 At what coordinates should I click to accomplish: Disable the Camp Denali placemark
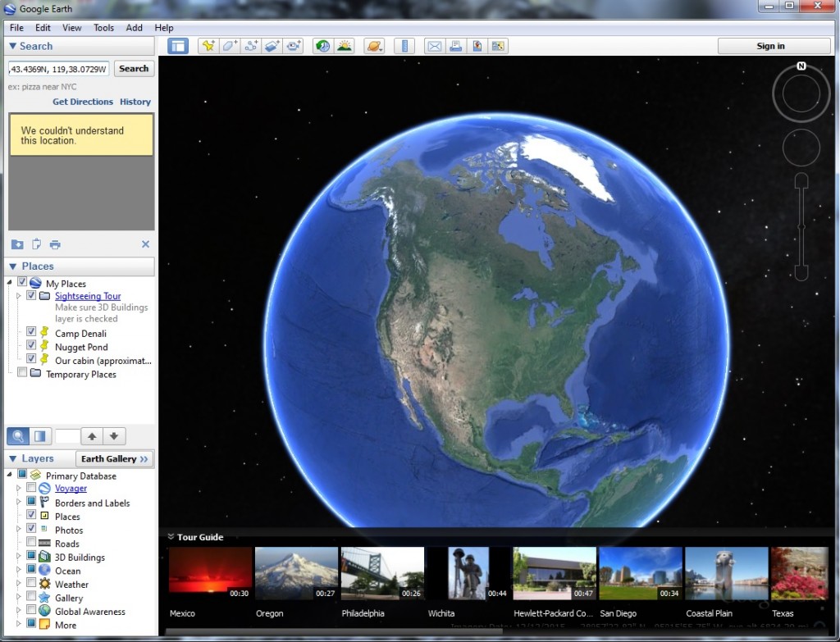click(32, 333)
